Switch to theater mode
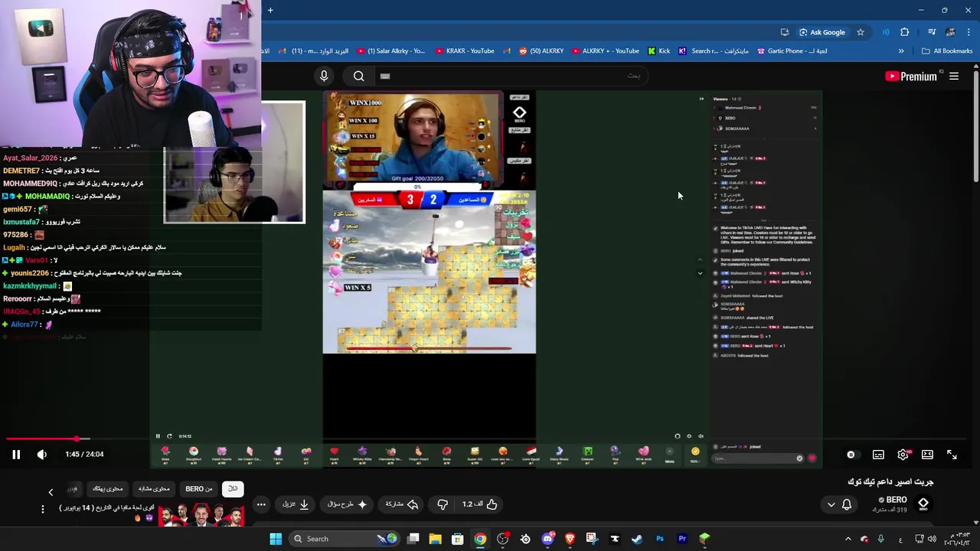 point(927,455)
